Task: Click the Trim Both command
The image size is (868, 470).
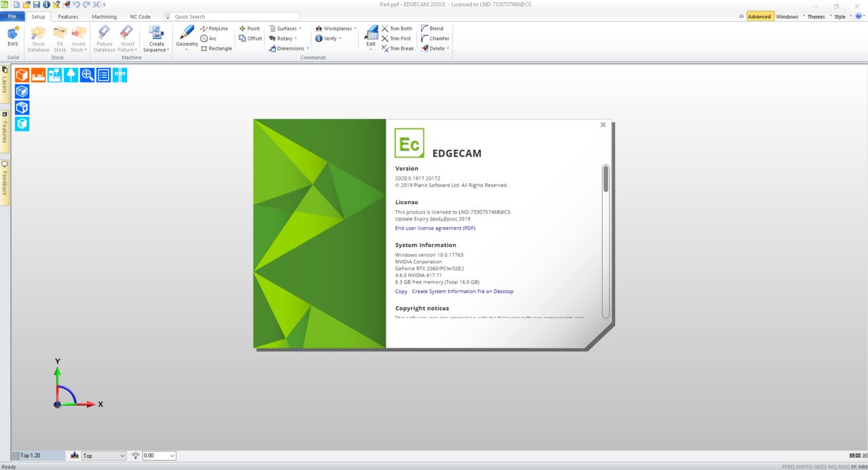Action: (x=397, y=28)
